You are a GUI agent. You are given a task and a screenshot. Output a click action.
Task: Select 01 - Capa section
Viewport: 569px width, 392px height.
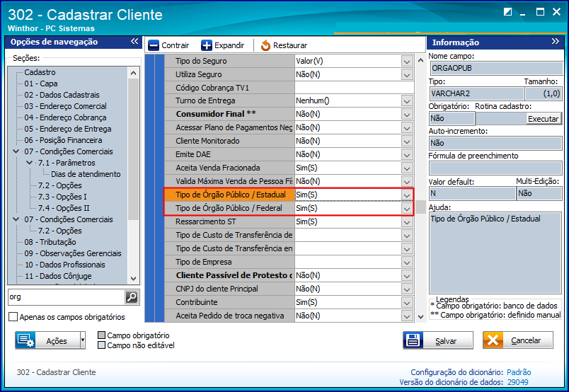pos(41,83)
